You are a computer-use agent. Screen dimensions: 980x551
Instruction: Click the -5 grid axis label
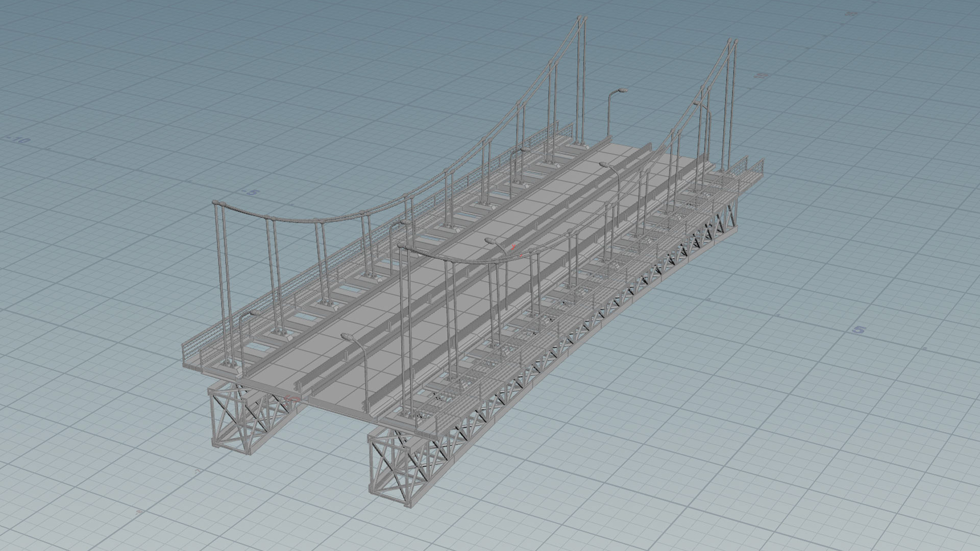point(252,193)
